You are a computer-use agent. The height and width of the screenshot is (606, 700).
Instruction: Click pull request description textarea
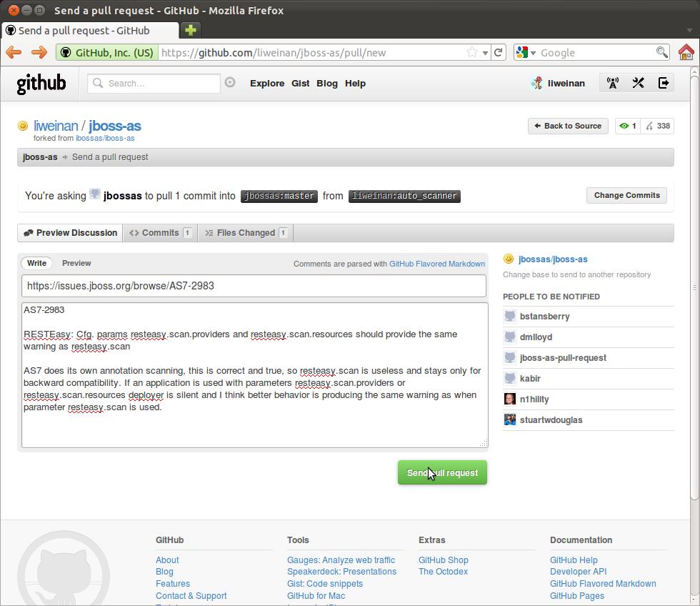[254, 375]
